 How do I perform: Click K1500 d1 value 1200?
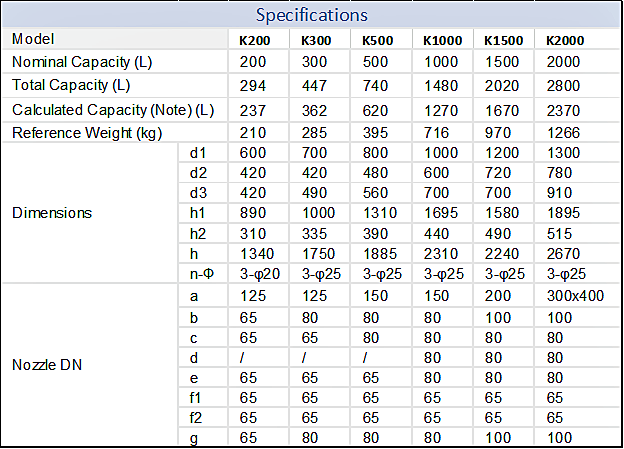[502, 153]
